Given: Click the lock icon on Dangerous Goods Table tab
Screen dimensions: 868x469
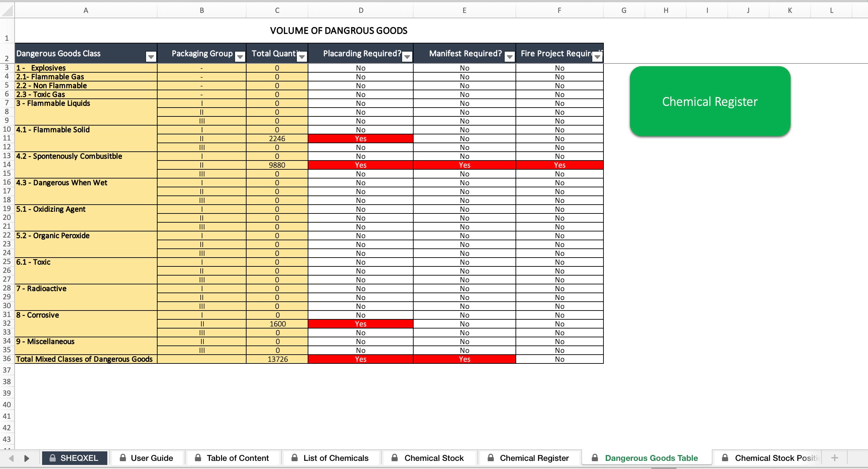Looking at the screenshot, I should click(x=595, y=458).
